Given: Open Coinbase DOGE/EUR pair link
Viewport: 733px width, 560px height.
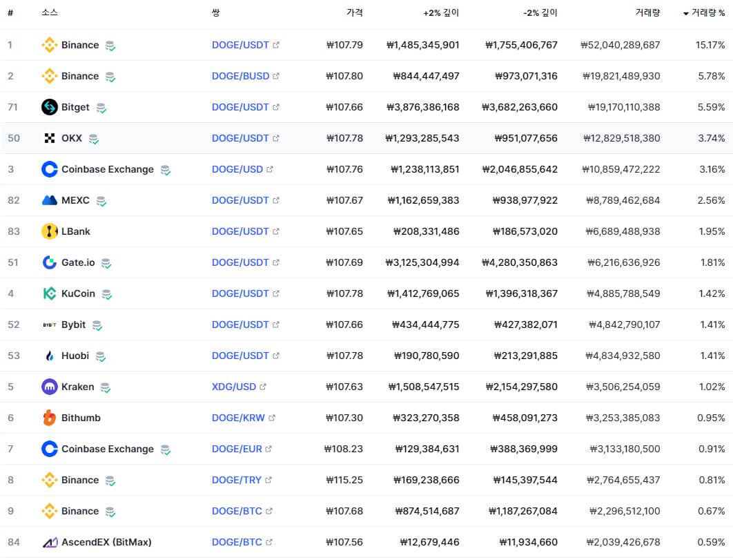Looking at the screenshot, I should tap(237, 449).
